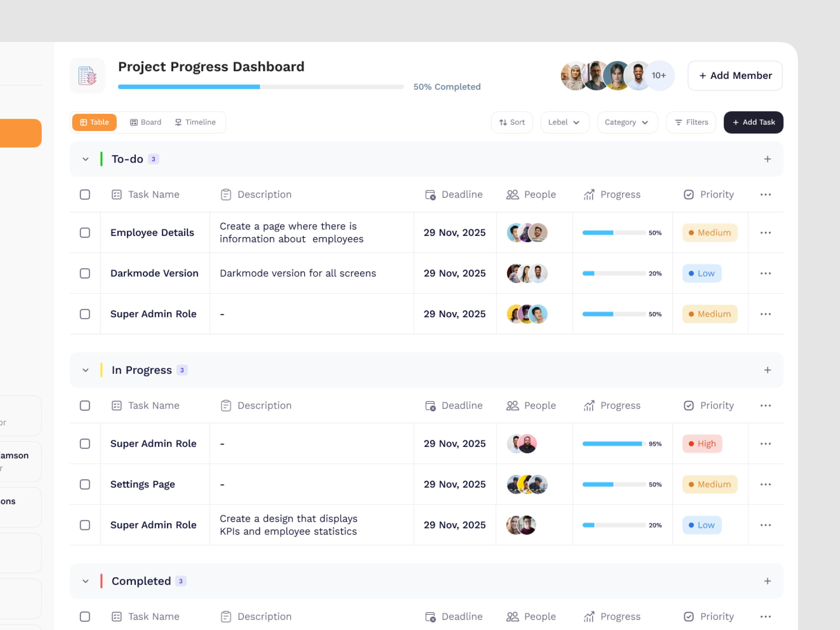Click the Employee Details assigned people avatars
The image size is (840, 630).
click(527, 233)
